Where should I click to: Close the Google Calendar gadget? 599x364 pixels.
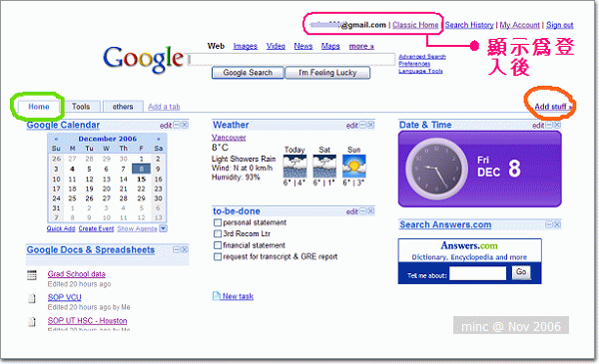(185, 125)
